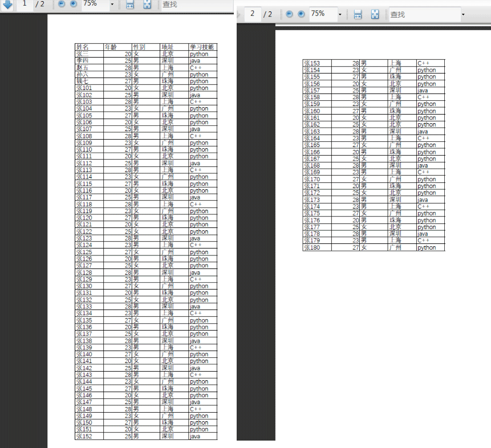Click the 查找 search field in page 2 viewer
The width and height of the screenshot is (491, 448).
pyautogui.click(x=425, y=14)
